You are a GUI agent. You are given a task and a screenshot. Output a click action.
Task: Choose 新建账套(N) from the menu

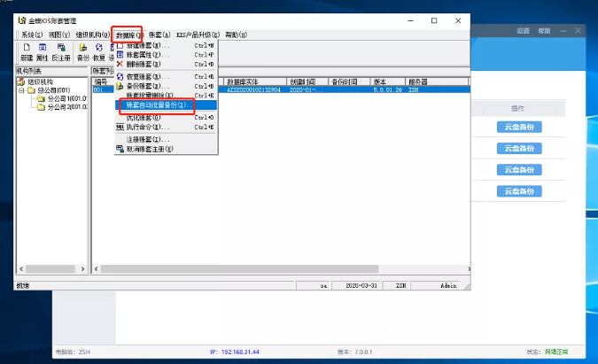(165, 45)
